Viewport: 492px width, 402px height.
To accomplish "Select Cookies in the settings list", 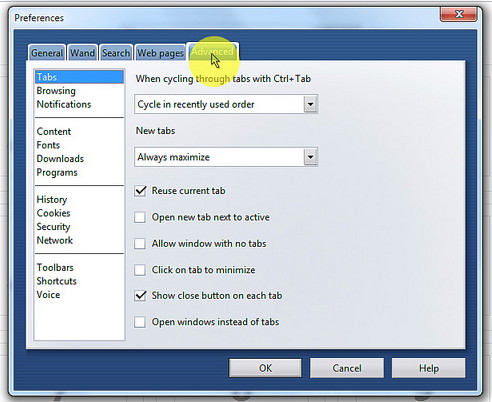I will [x=53, y=213].
